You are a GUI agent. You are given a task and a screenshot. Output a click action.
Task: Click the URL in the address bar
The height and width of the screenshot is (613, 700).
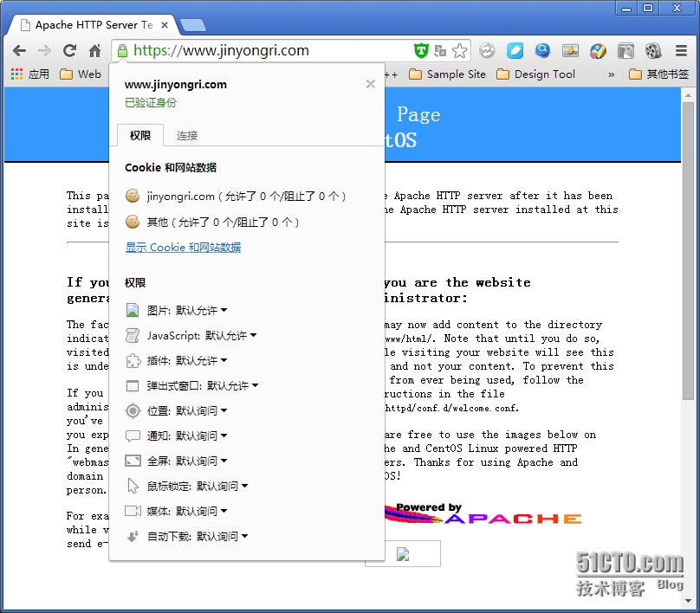coord(222,50)
